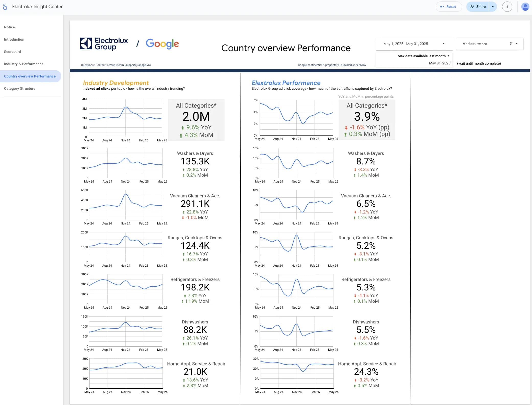532x405 pixels.
Task: Click the undo arrow icon in Reset
Action: point(442,7)
